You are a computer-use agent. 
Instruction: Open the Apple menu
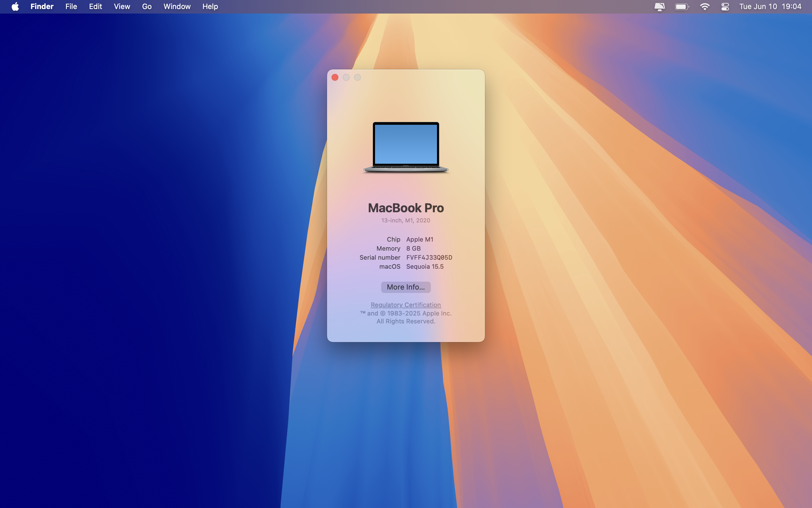click(x=15, y=6)
